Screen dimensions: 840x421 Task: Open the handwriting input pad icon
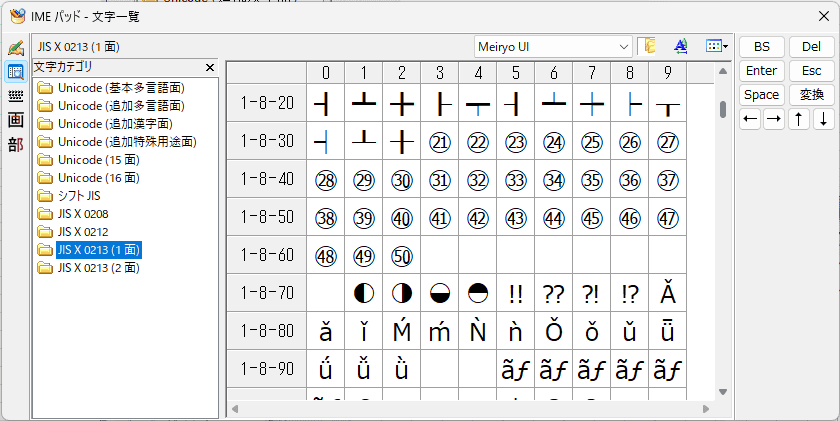coord(16,48)
